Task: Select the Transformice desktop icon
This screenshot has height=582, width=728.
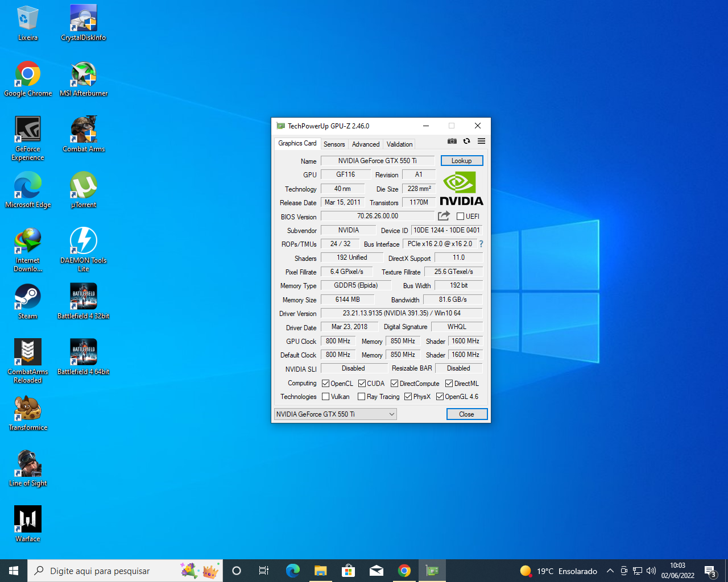Action: click(28, 413)
